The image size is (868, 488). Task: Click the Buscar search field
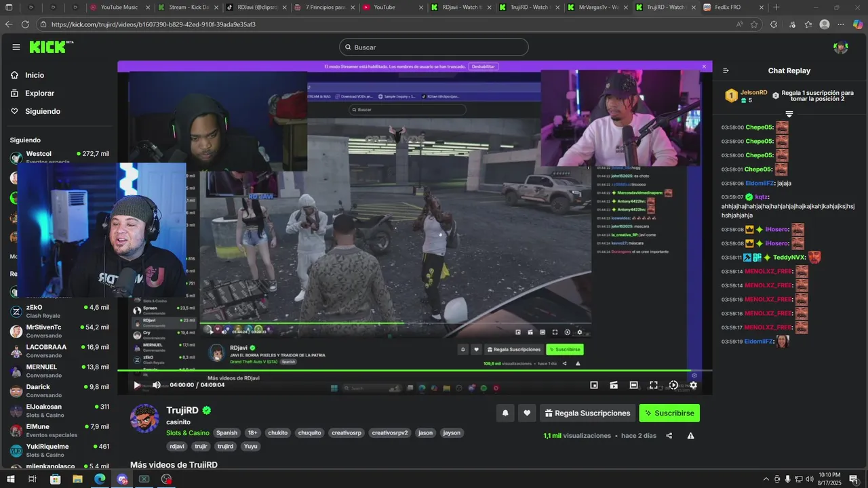coord(434,47)
